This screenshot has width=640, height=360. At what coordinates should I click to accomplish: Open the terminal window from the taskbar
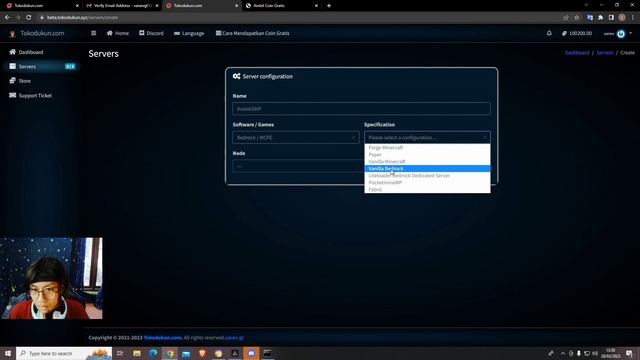(268, 353)
